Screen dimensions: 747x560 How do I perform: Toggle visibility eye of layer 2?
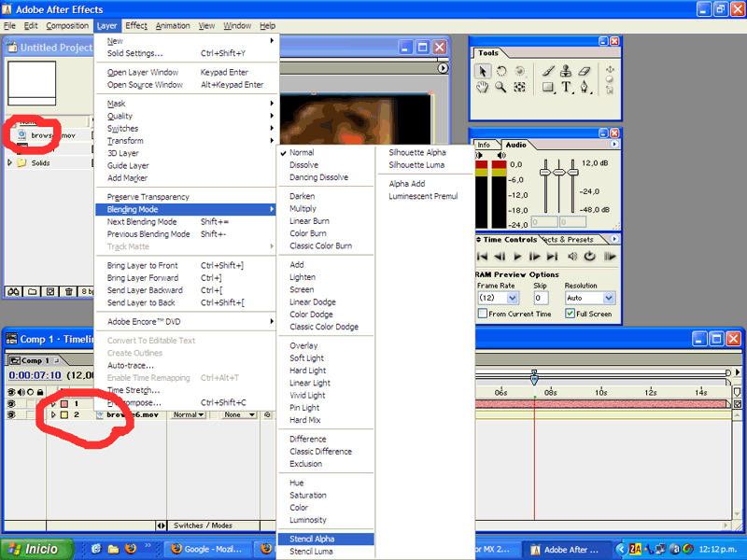11,414
